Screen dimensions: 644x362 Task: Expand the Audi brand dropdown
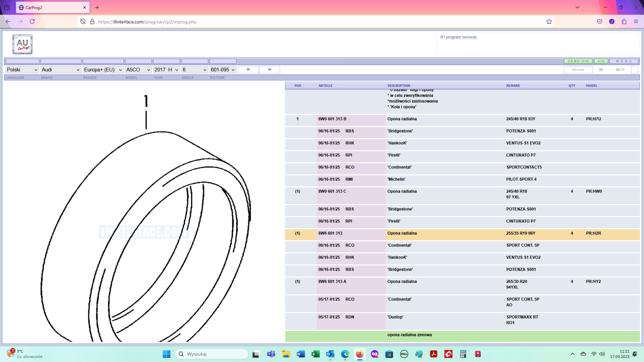[61, 70]
